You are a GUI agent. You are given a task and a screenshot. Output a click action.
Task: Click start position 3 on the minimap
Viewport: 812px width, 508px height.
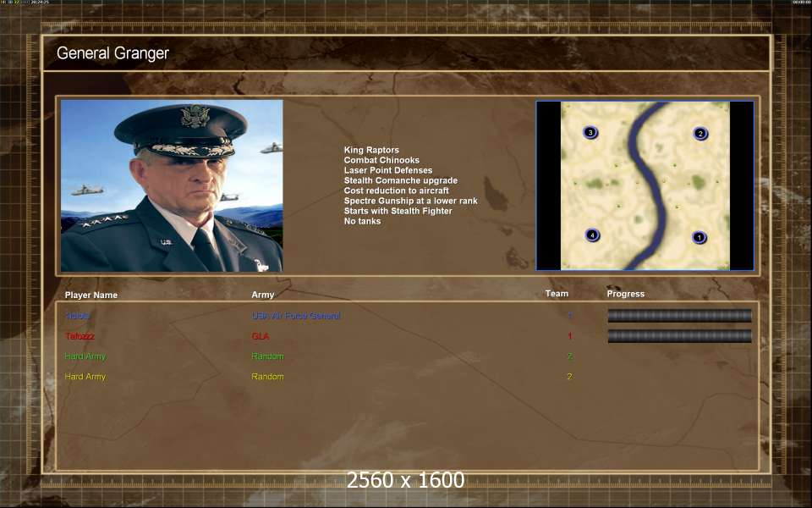coord(590,132)
